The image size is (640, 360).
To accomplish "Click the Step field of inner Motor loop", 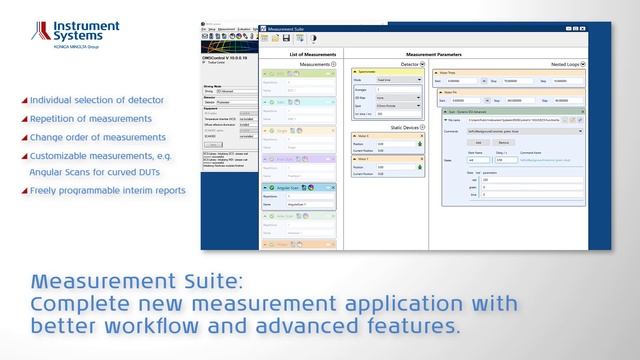I will click(569, 100).
